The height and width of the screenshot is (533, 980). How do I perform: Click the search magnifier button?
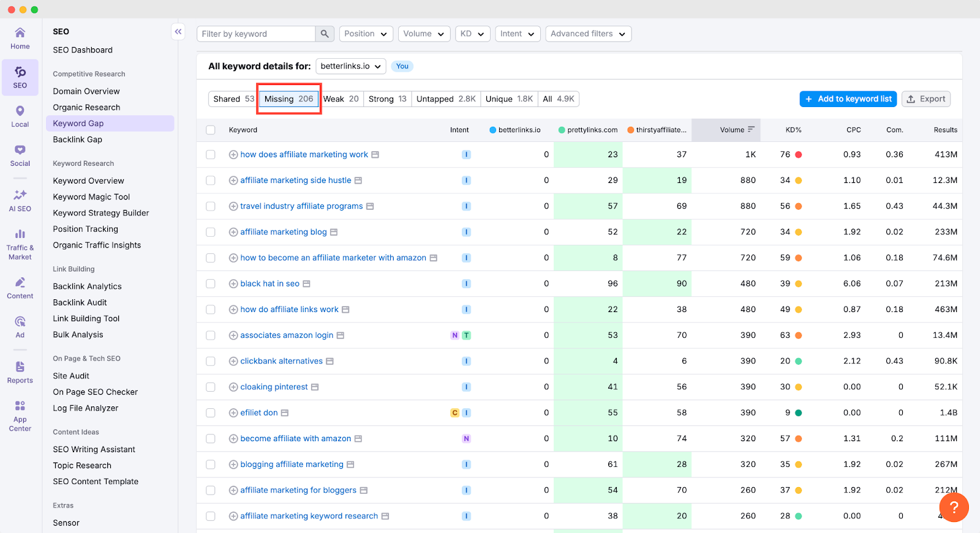pos(325,34)
